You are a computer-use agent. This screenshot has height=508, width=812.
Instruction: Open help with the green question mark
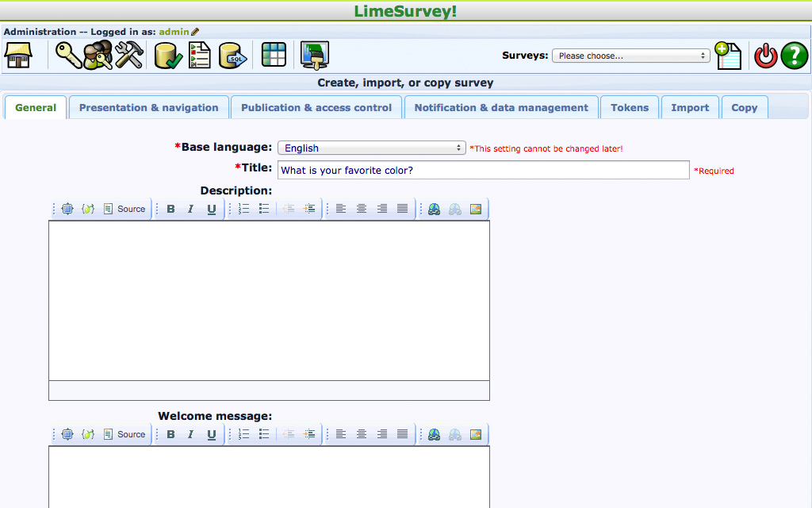tap(795, 56)
